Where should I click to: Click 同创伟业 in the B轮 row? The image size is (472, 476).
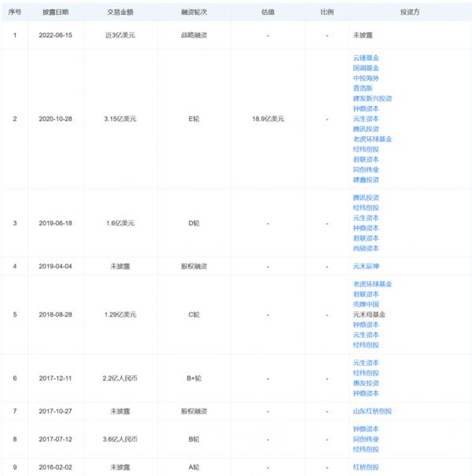[366, 439]
